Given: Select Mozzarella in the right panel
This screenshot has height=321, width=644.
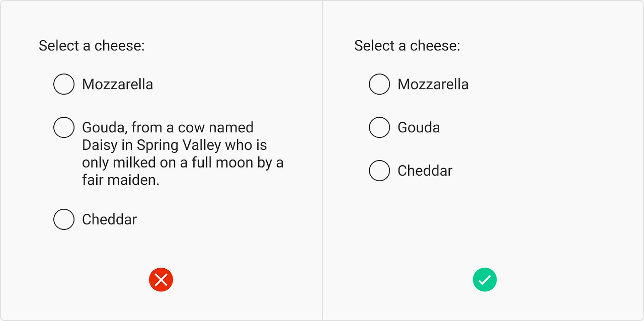Looking at the screenshot, I should pyautogui.click(x=379, y=84).
